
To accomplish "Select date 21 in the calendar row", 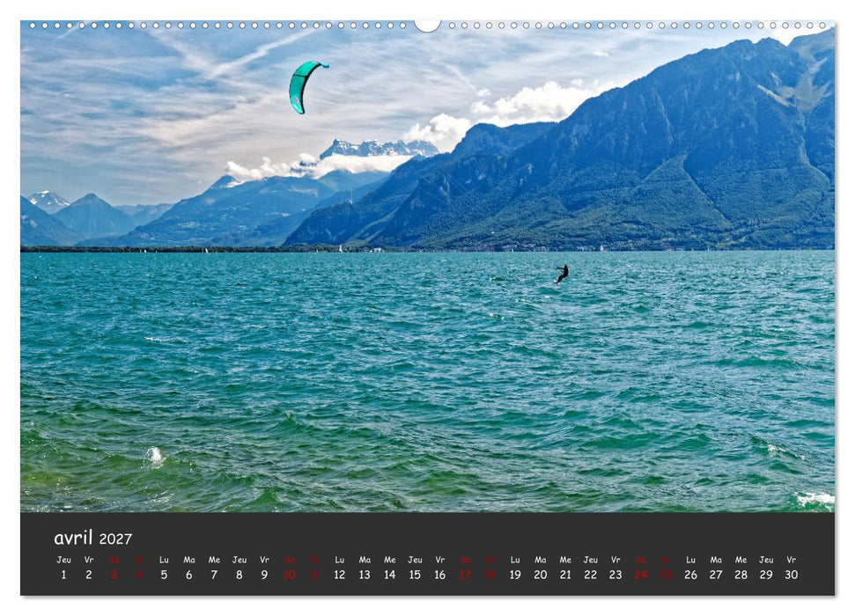I will tap(565, 575).
